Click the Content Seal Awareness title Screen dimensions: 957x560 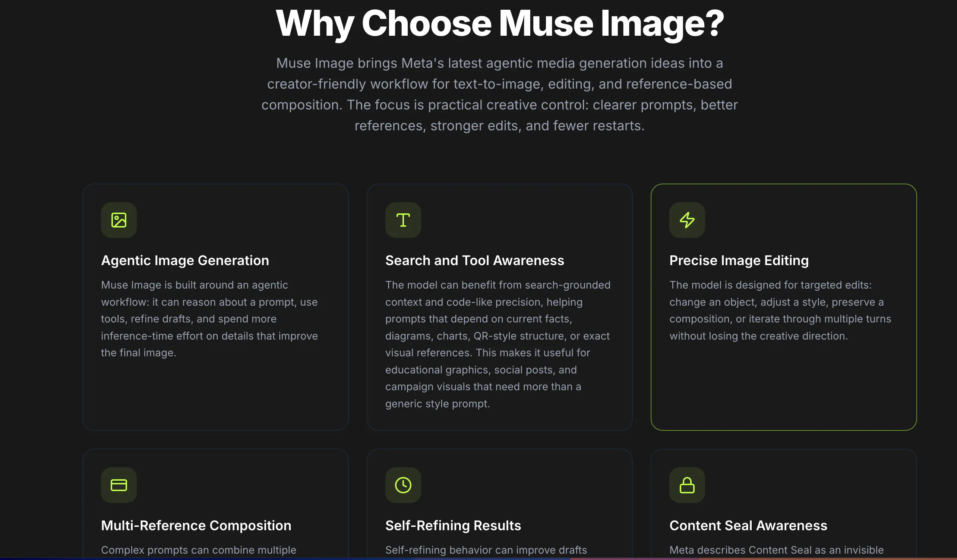click(x=748, y=526)
